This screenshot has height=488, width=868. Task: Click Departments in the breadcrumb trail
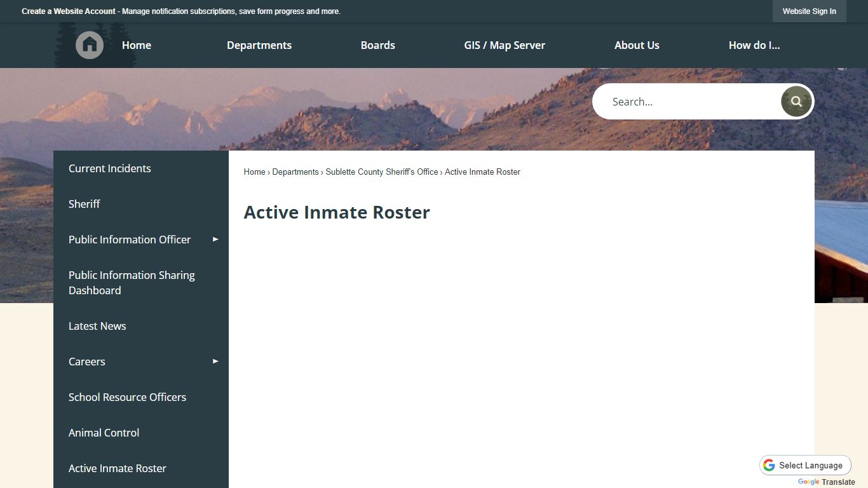295,172
